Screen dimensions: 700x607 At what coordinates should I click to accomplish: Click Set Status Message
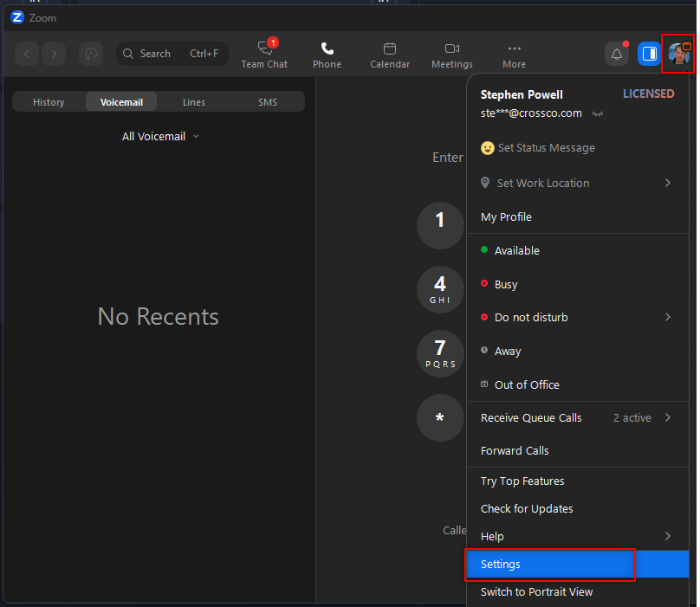coord(546,148)
